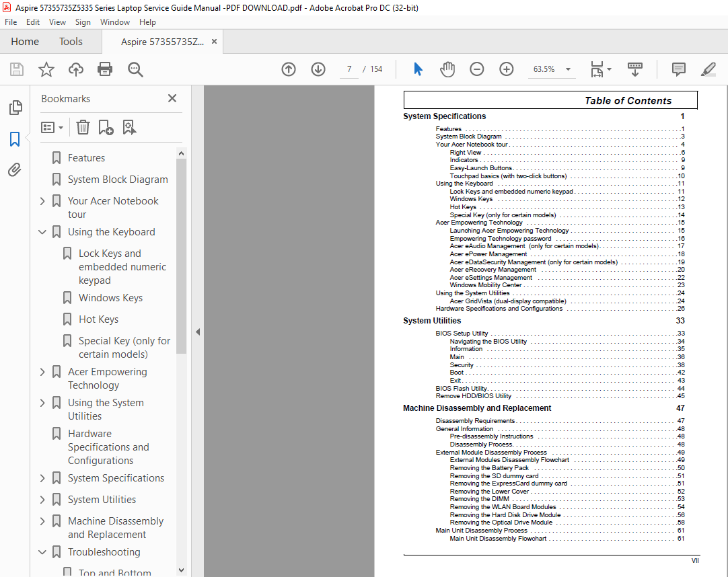
Task: Collapse Troubleshooting bookmark
Action: [42, 552]
